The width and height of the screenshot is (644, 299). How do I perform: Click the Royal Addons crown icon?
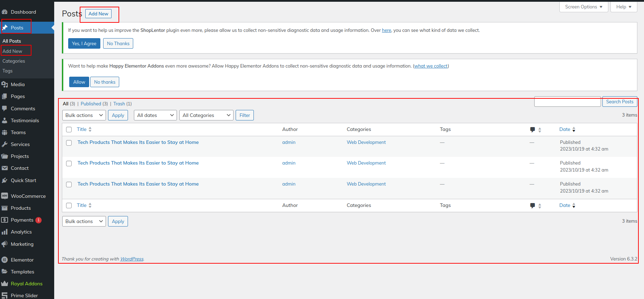[5, 284]
